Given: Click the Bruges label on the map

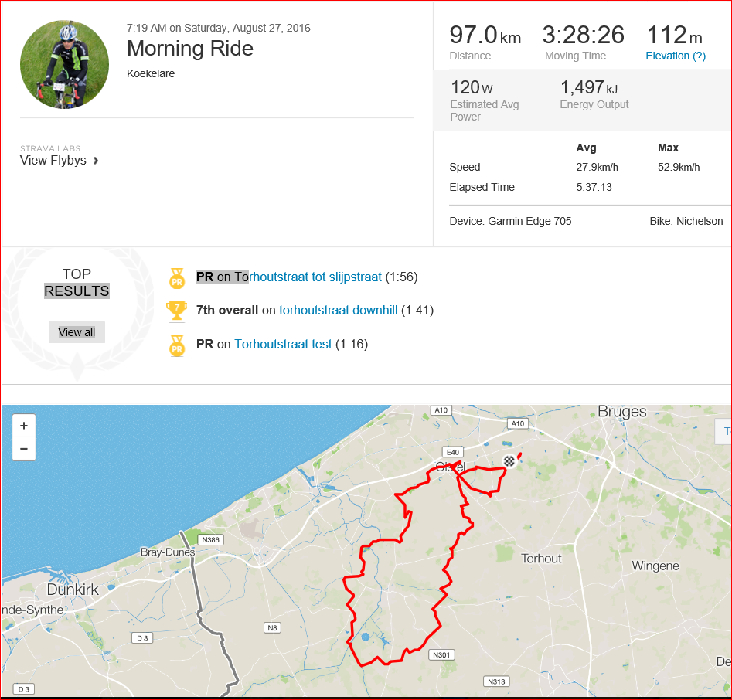Looking at the screenshot, I should [621, 411].
